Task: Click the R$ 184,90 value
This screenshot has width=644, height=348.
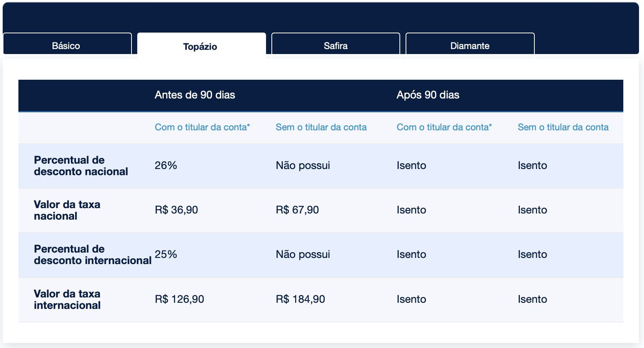Action: point(301,299)
